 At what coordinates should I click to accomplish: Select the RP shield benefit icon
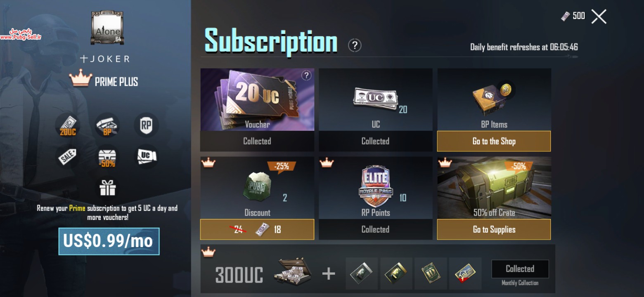tap(146, 125)
